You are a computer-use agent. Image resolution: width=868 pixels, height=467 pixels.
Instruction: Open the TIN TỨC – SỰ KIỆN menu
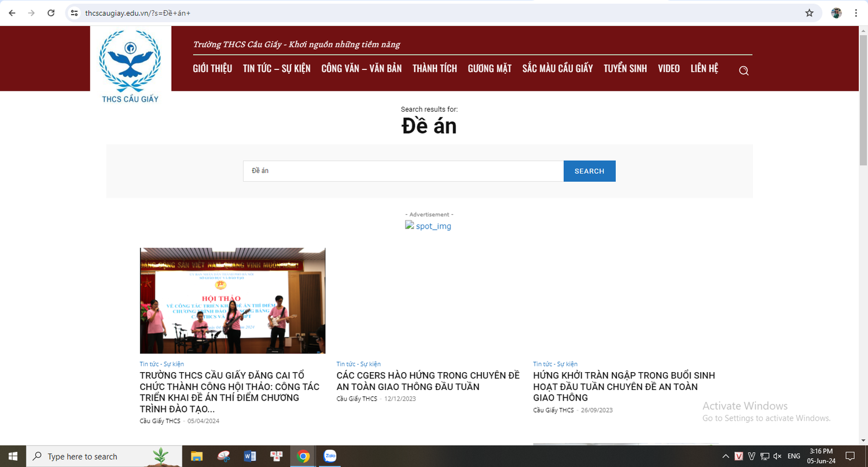[x=277, y=68]
